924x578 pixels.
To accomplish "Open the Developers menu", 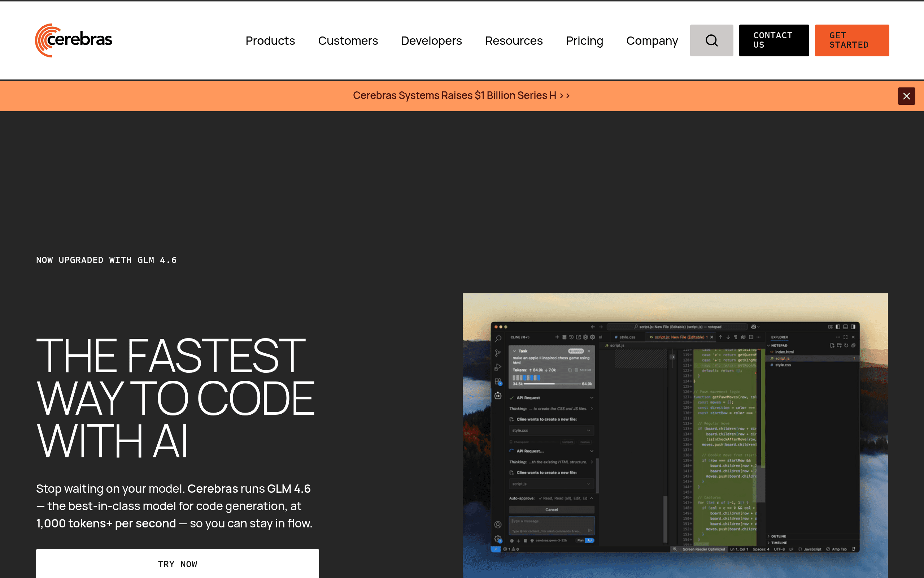I will [x=431, y=40].
